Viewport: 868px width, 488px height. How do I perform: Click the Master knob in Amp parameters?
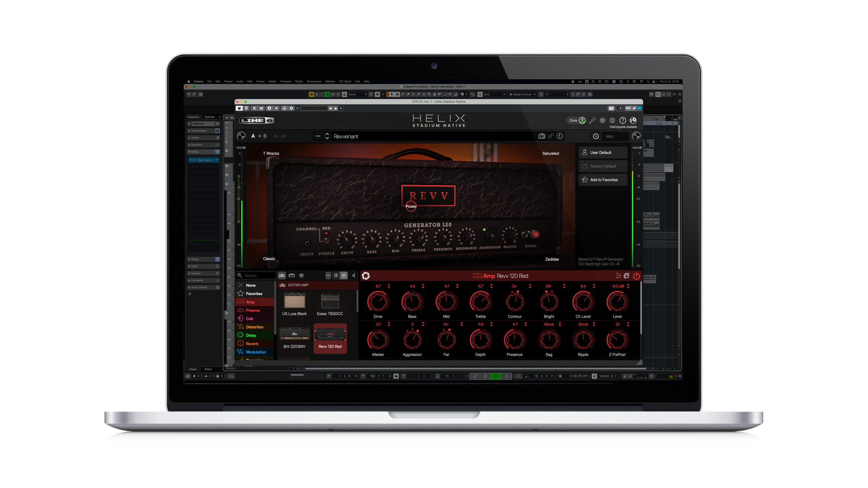pos(378,340)
